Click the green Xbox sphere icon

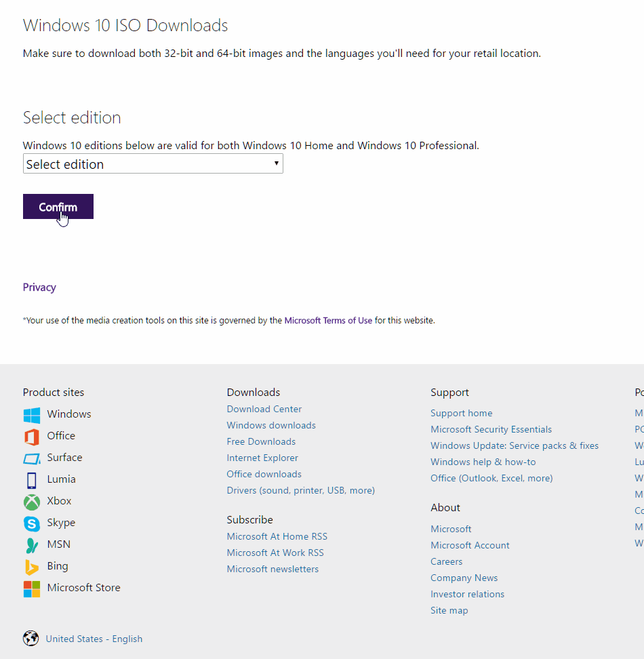click(31, 501)
